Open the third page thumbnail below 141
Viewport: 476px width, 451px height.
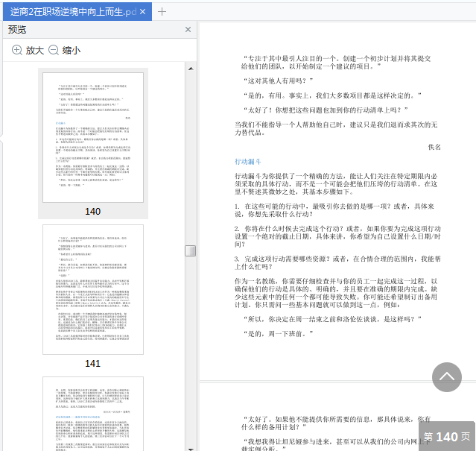(93, 414)
